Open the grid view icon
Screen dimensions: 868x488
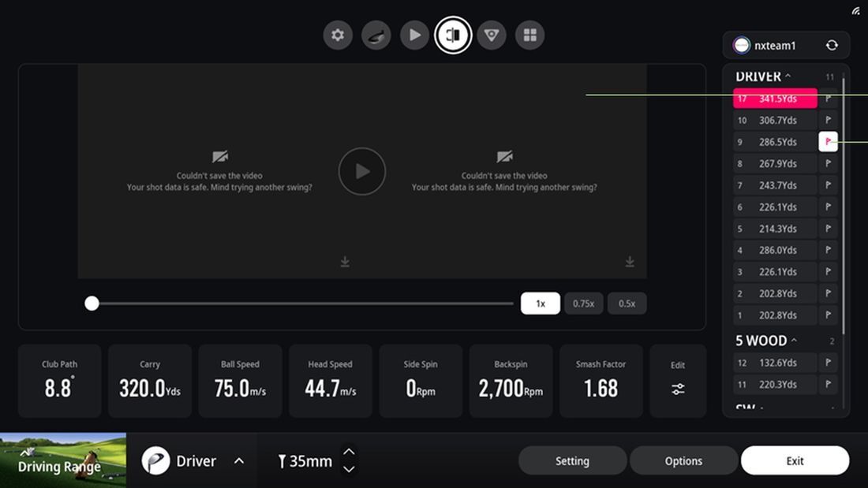tap(529, 35)
